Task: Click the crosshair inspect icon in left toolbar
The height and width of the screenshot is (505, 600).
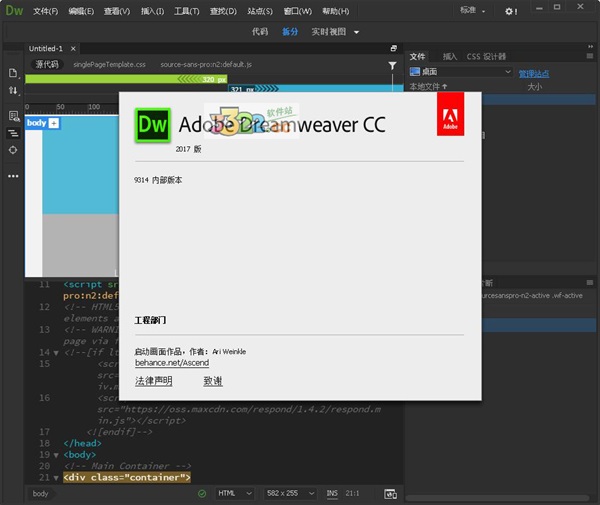Action: coord(13,149)
